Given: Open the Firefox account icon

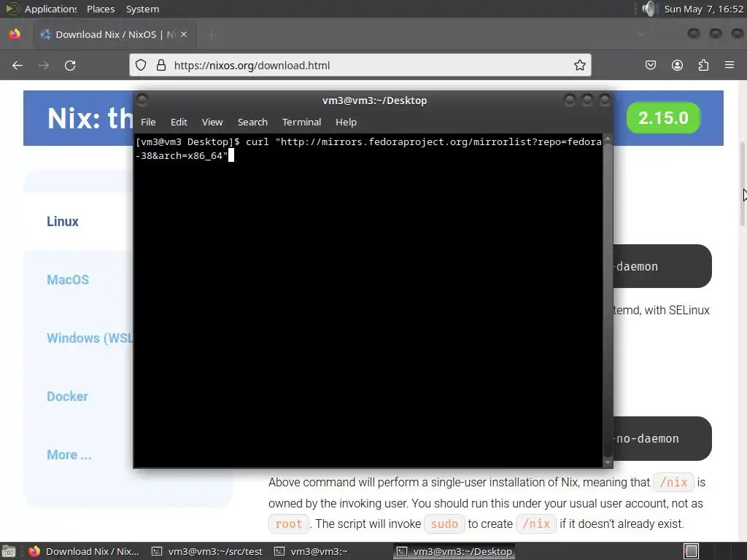Looking at the screenshot, I should point(677,65).
